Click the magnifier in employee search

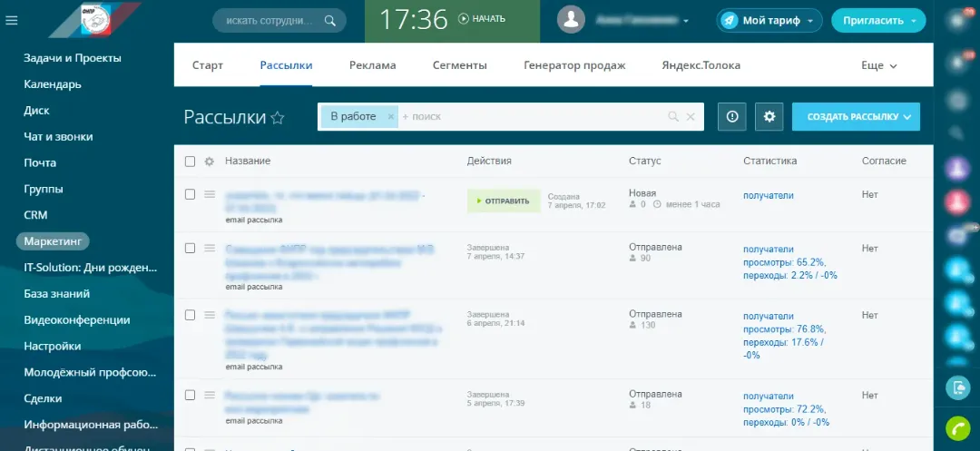coord(330,21)
